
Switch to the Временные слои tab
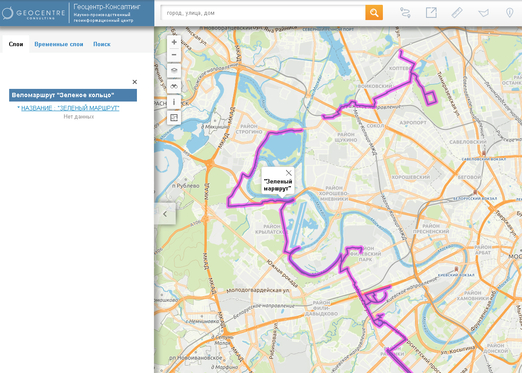click(x=59, y=44)
